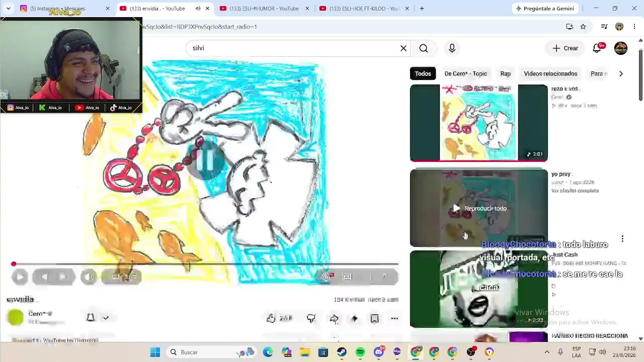Viewport: 644px width, 362px height.
Task: Open the channel avatar below the video
Action: point(16,317)
